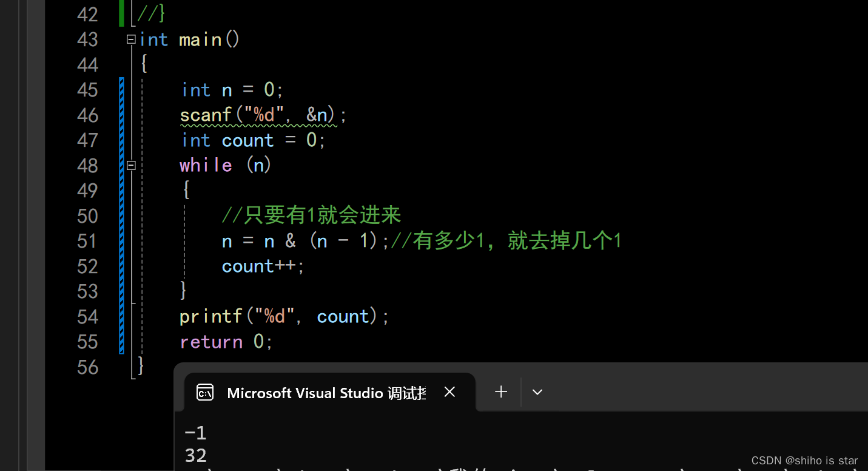Viewport: 868px width, 471px height.
Task: Click the closing brace on line 56
Action: (x=141, y=365)
